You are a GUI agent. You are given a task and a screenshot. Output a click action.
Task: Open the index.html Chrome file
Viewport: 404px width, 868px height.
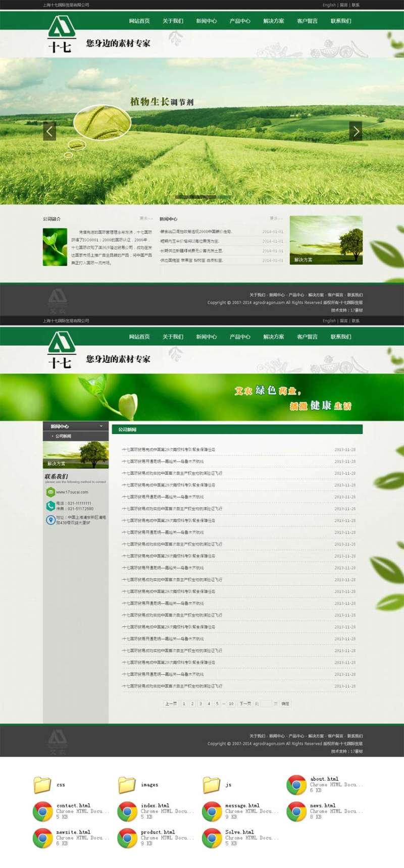pyautogui.click(x=127, y=811)
